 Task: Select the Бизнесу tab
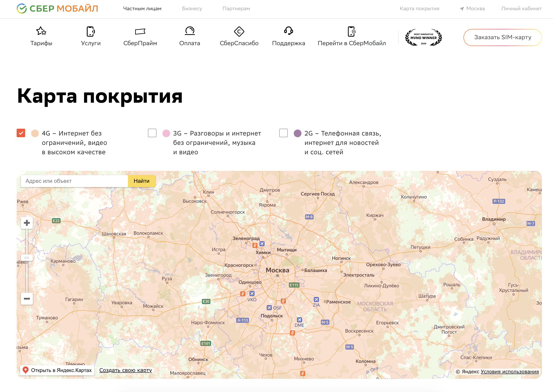192,9
